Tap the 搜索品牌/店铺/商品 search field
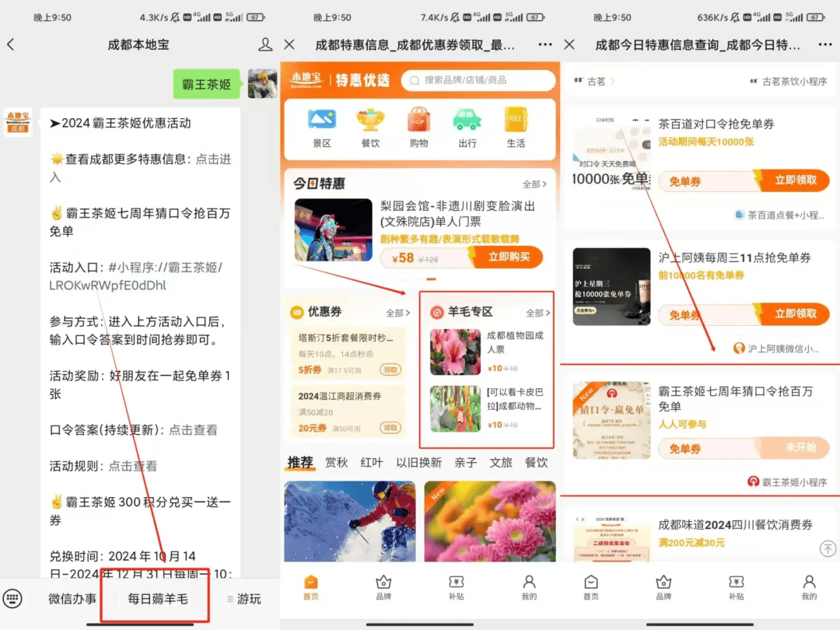 478,80
